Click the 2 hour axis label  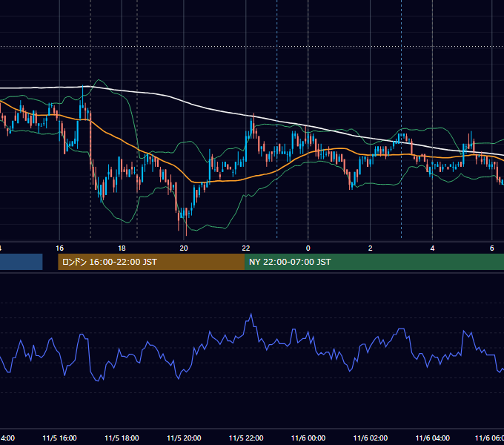click(371, 248)
